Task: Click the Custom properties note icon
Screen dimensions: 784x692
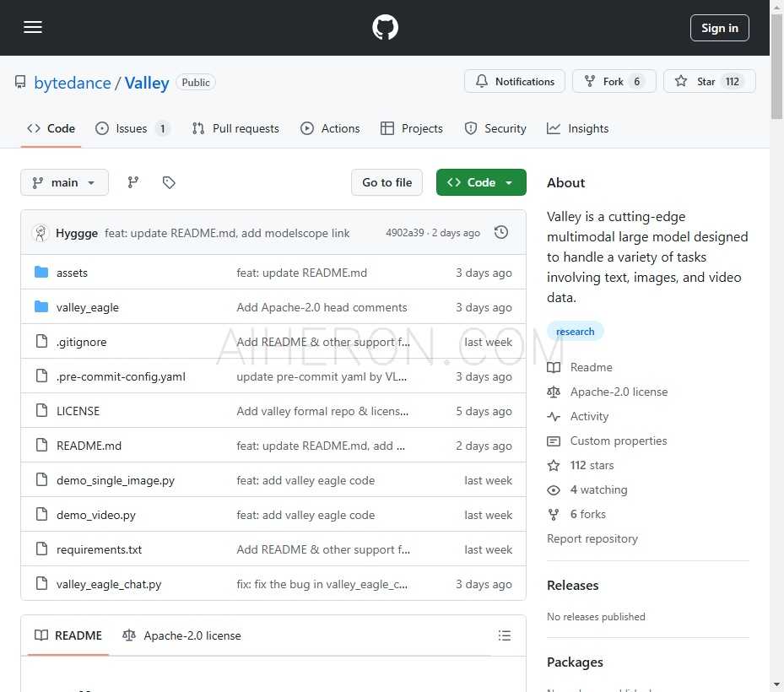Action: click(x=554, y=441)
